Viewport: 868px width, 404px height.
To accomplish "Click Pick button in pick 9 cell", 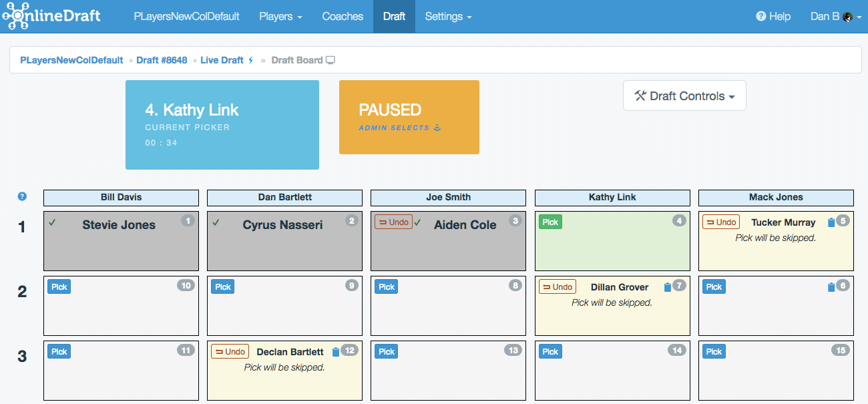I will [x=222, y=287].
